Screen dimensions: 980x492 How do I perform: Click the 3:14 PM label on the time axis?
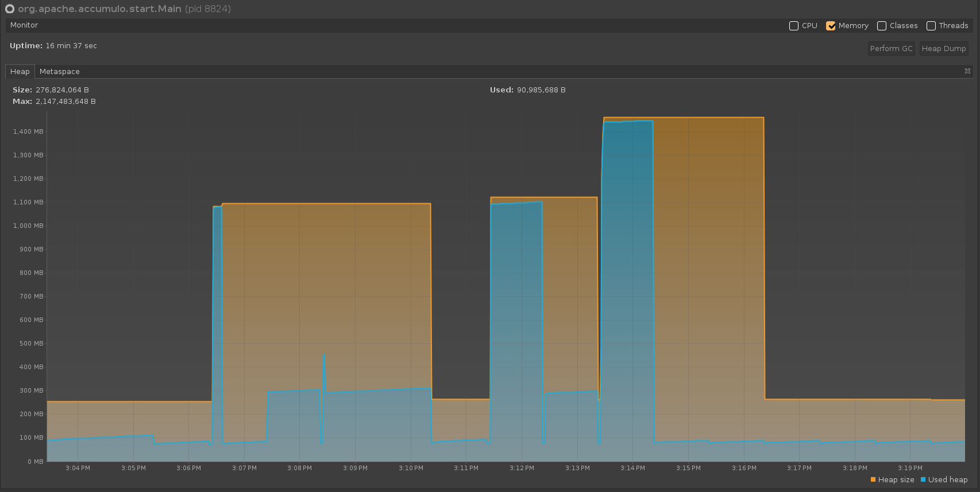(632, 468)
